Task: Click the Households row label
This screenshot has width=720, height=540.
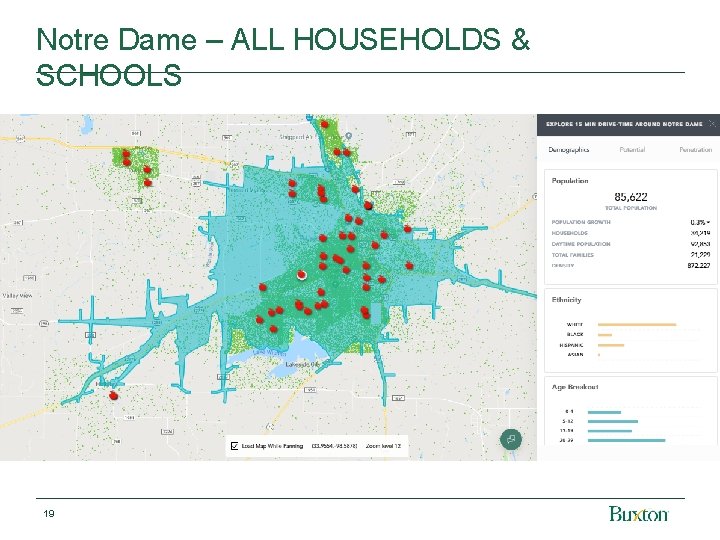Action: [569, 233]
